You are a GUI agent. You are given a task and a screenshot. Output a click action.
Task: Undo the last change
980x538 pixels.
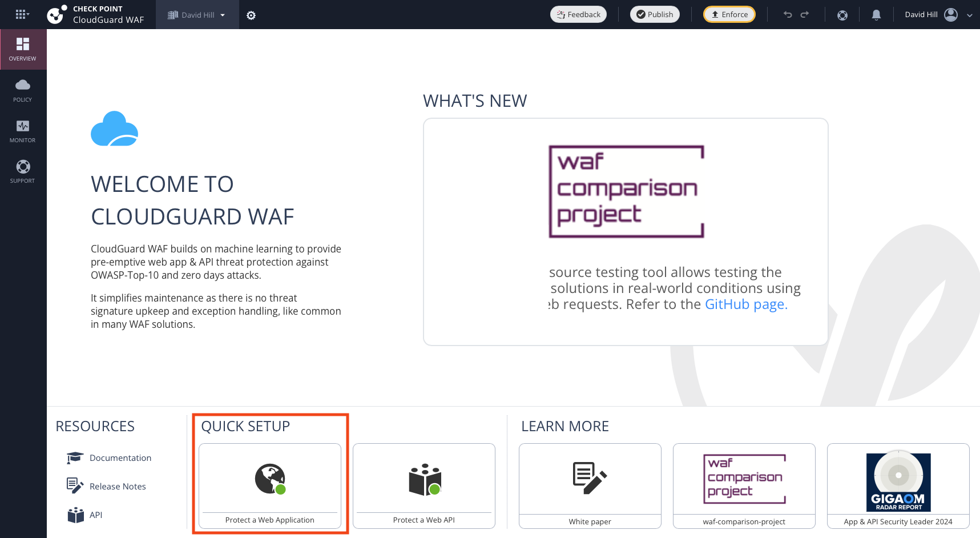pos(788,14)
